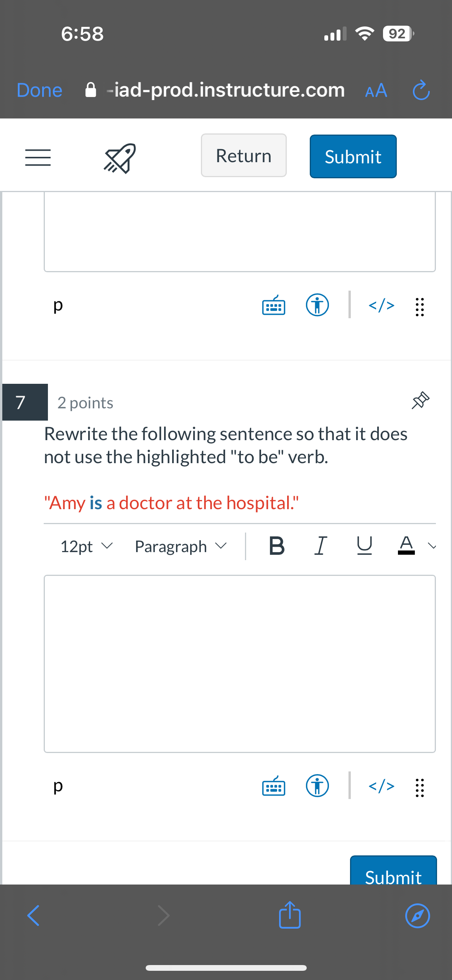Toggle bold formatting

pos(277,546)
